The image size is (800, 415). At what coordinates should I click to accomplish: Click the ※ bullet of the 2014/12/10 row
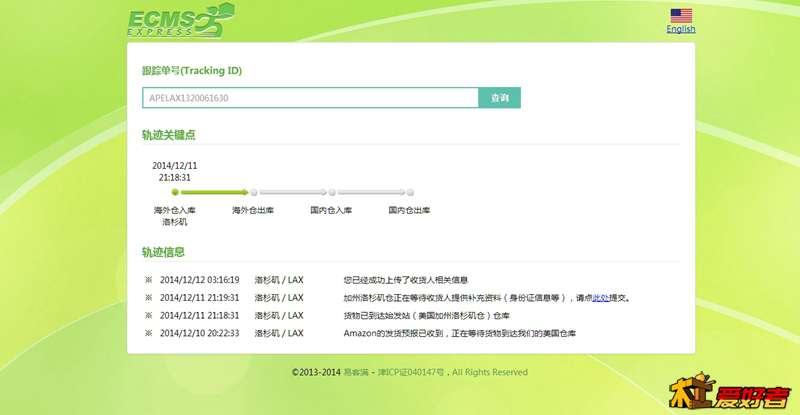148,333
